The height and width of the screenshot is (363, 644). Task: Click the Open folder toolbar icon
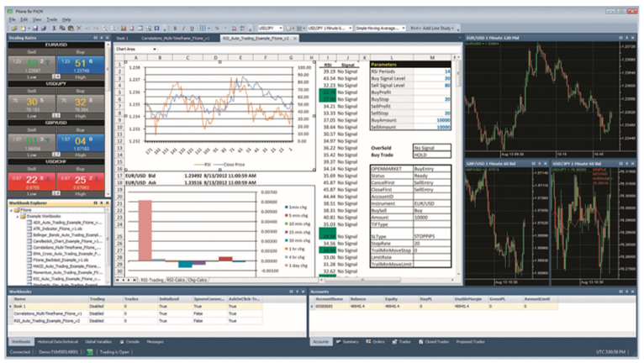(x=14, y=29)
